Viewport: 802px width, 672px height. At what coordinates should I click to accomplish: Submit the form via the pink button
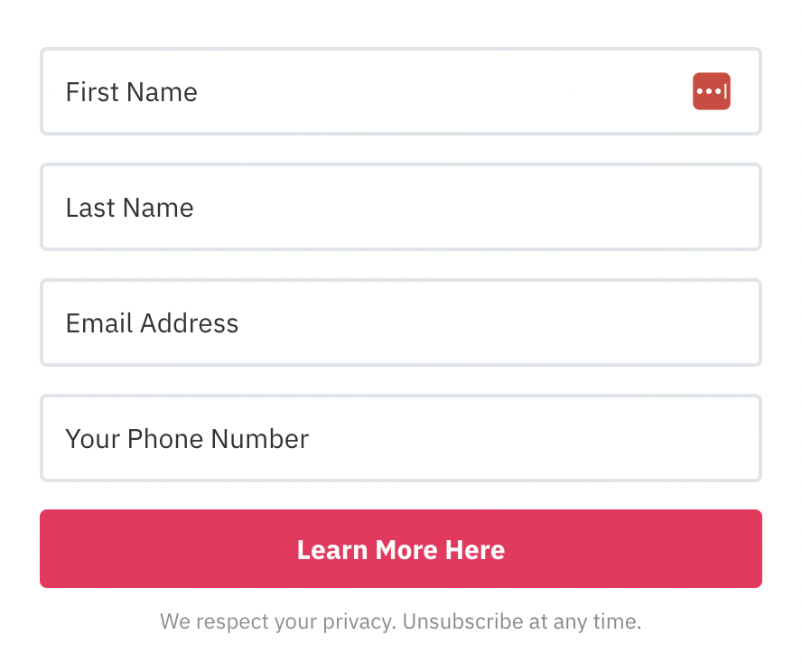(x=400, y=548)
